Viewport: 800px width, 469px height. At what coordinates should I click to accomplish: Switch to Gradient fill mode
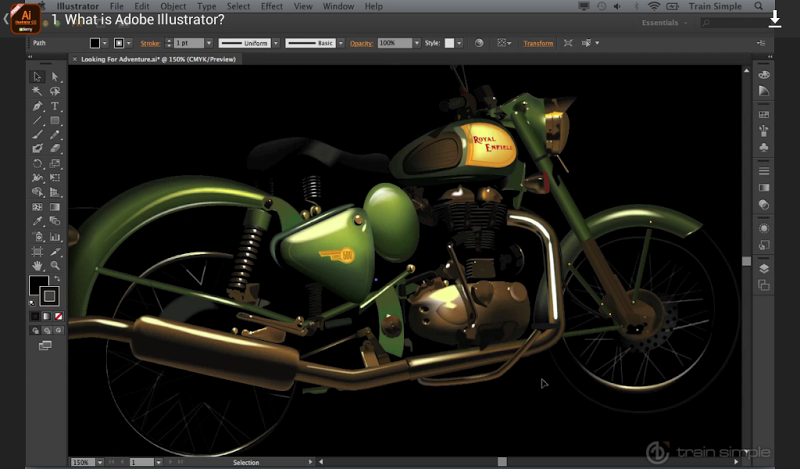(x=47, y=316)
